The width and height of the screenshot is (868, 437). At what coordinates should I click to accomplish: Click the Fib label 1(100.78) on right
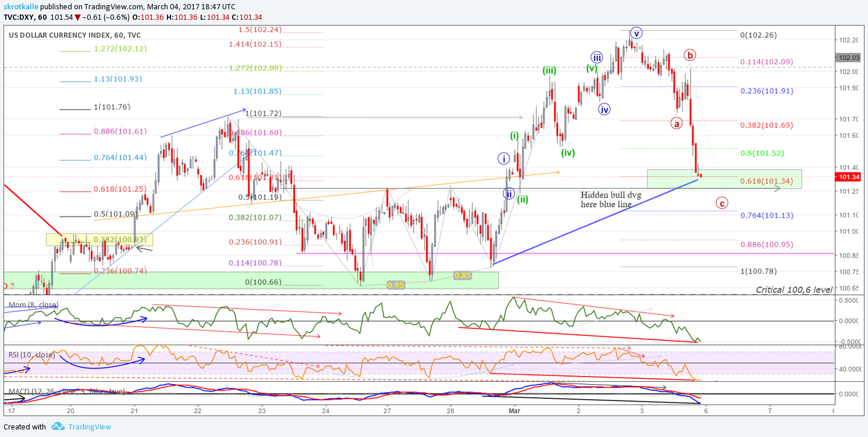coord(759,271)
